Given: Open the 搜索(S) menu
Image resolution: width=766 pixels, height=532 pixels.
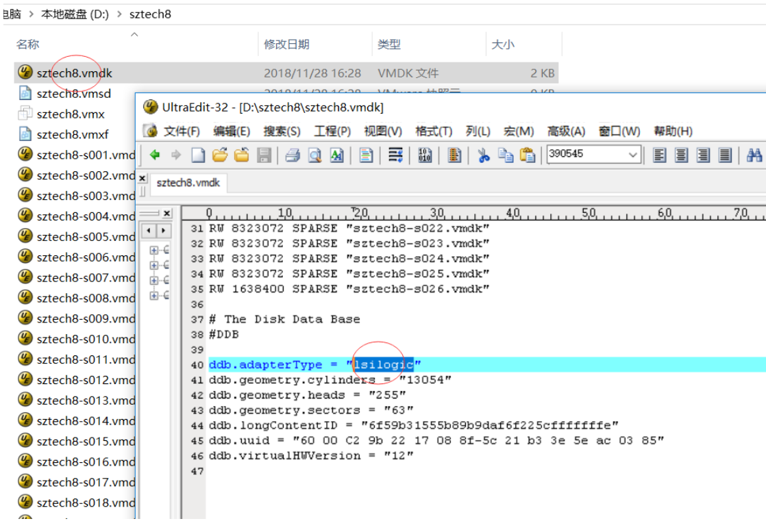Looking at the screenshot, I should [x=282, y=131].
